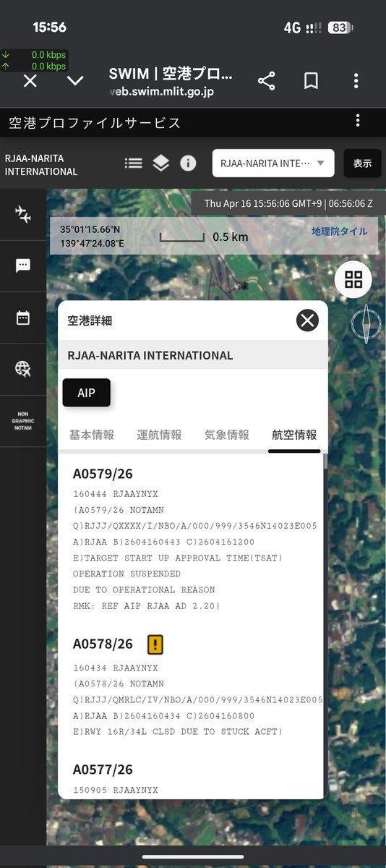Viewport: 386px width, 868px height.
Task: Bookmark this page
Action: [311, 81]
